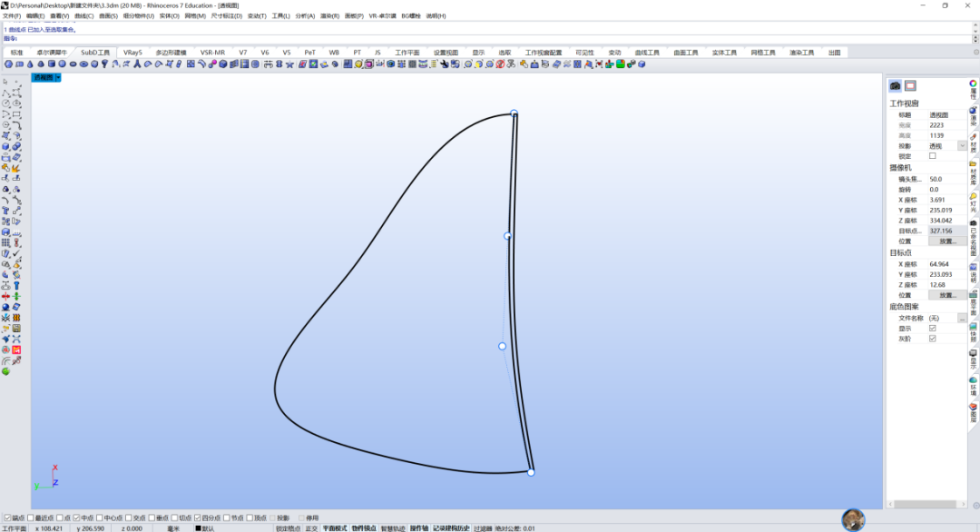This screenshot has height=532, width=980.
Task: Uncheck the 中点 (Mid) osnap checkbox
Action: [76, 518]
